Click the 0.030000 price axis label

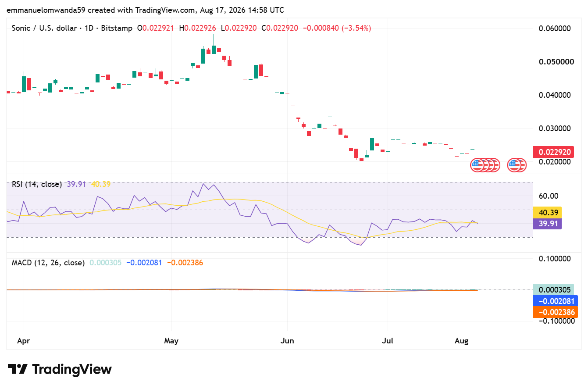point(555,128)
